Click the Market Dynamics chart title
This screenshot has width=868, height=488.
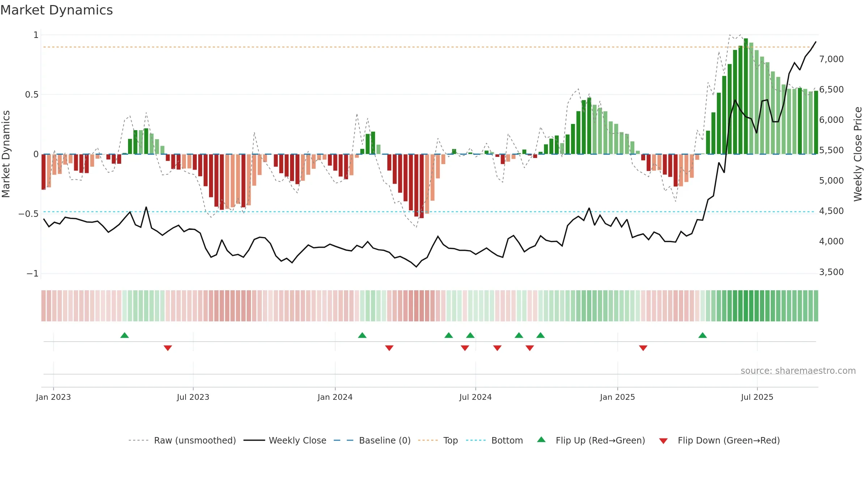pyautogui.click(x=56, y=10)
